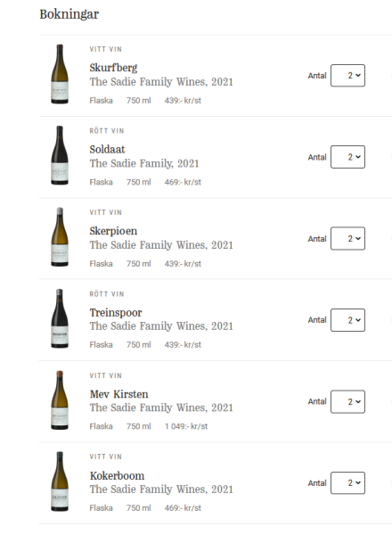The width and height of the screenshot is (392, 535).
Task: Expand the Skerpioen quantity selector
Action: point(347,238)
